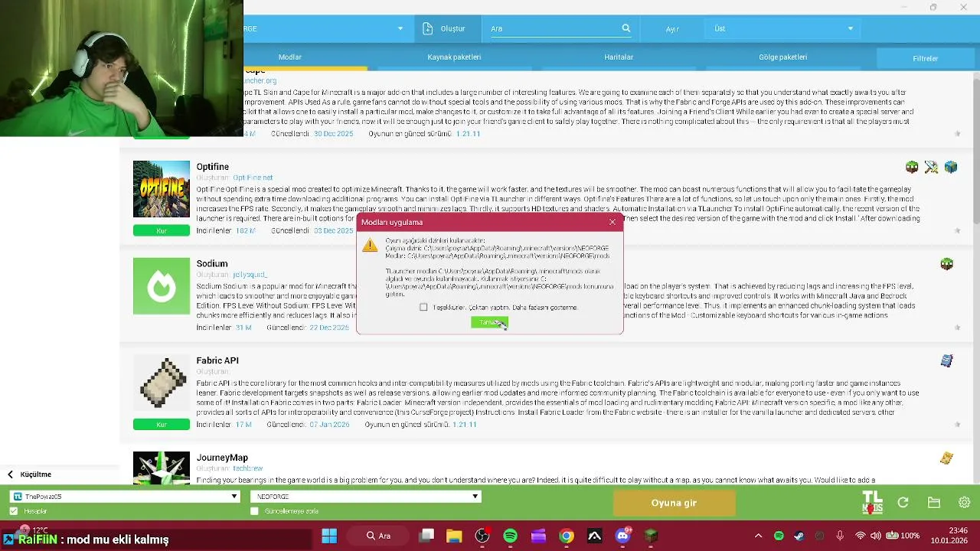Open Google Chrome from taskbar
This screenshot has height=551, width=980.
566,536
